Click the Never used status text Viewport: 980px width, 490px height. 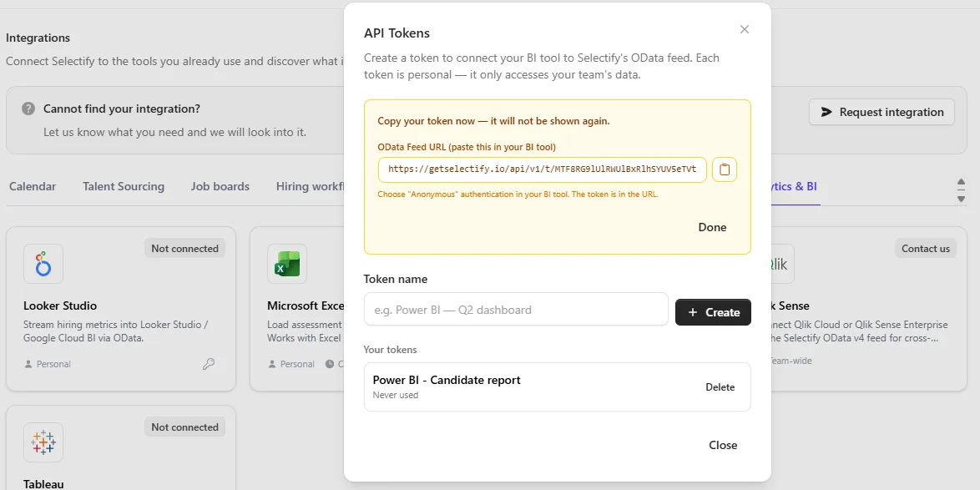coord(395,395)
